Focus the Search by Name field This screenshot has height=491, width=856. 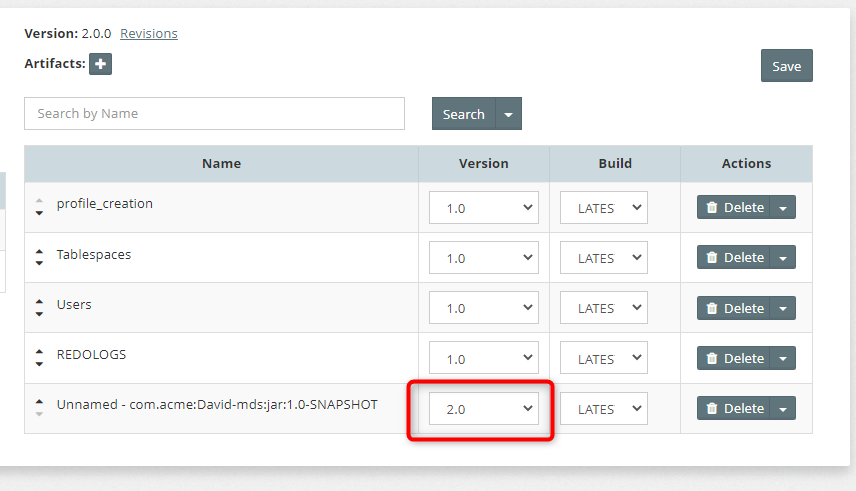215,114
